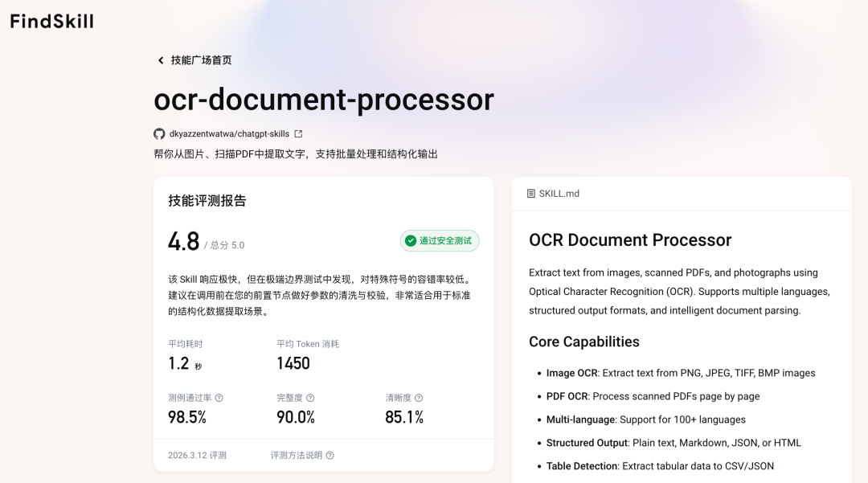This screenshot has height=483, width=868.
Task: Click the PDF OCR bullet item
Action: click(x=653, y=397)
